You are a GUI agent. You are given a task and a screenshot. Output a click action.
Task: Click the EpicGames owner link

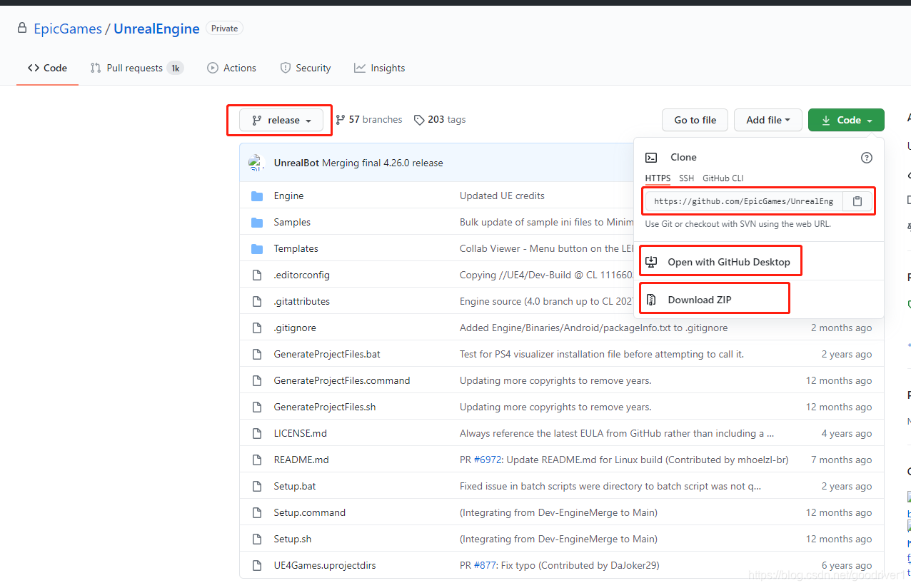pyautogui.click(x=68, y=29)
